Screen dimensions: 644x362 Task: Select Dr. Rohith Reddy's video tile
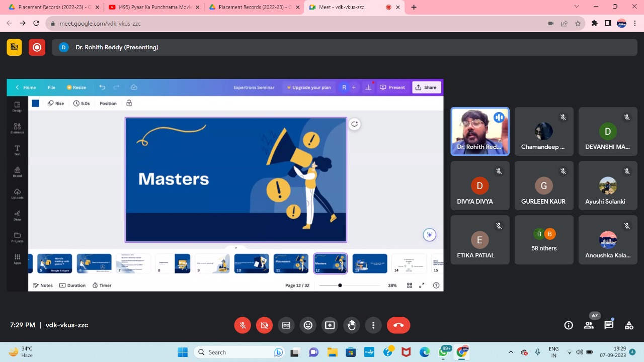pos(479,131)
